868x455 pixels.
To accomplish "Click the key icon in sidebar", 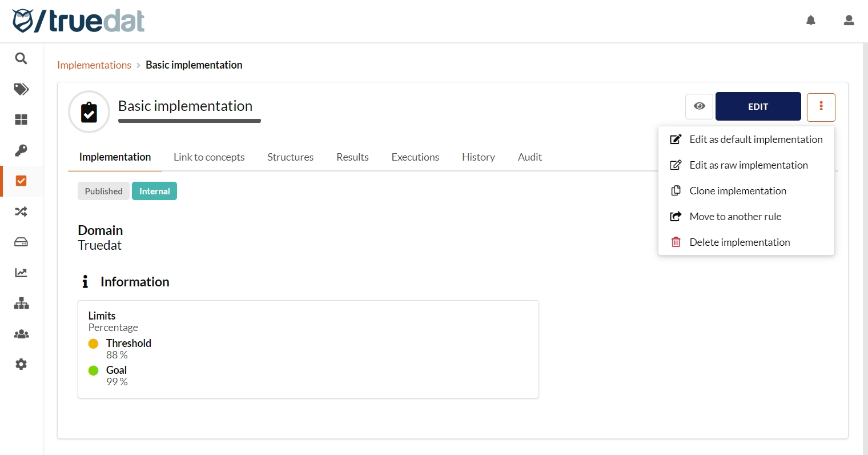I will (21, 150).
